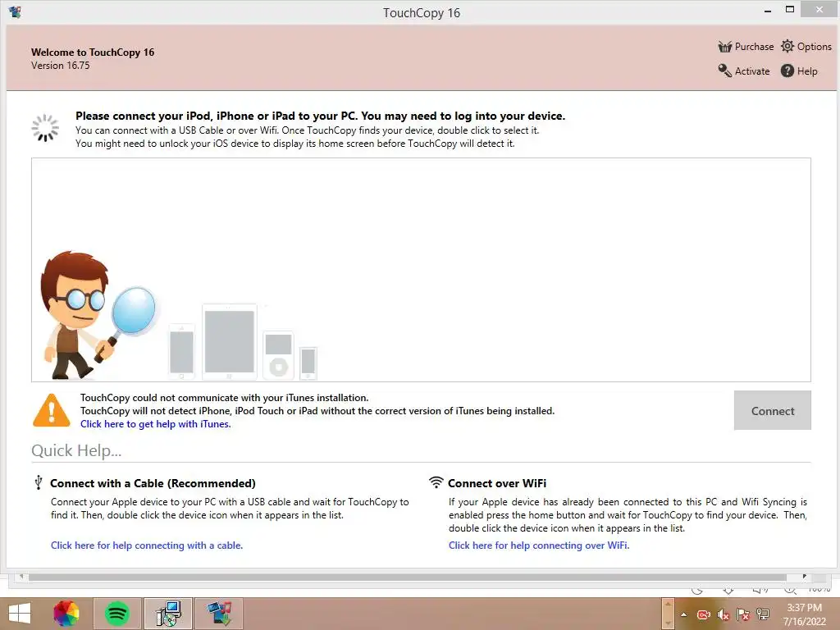Click the TouchCopy title bar app icon

(x=15, y=11)
